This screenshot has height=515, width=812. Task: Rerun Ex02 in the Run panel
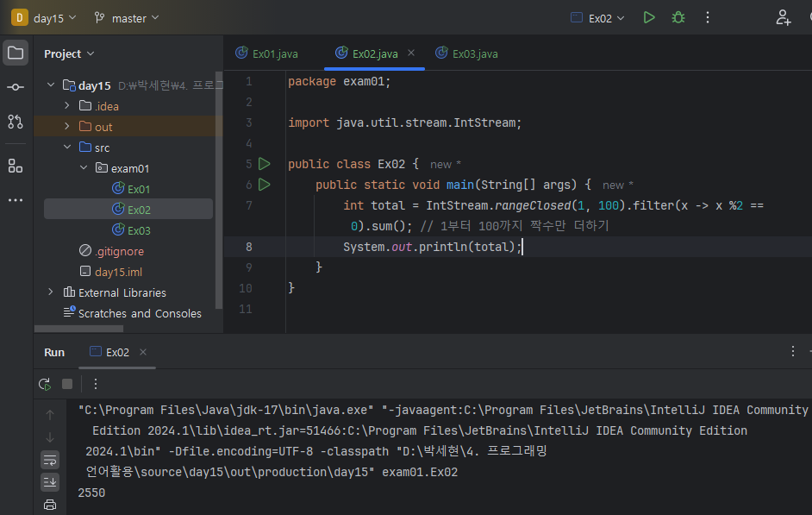pyautogui.click(x=45, y=384)
